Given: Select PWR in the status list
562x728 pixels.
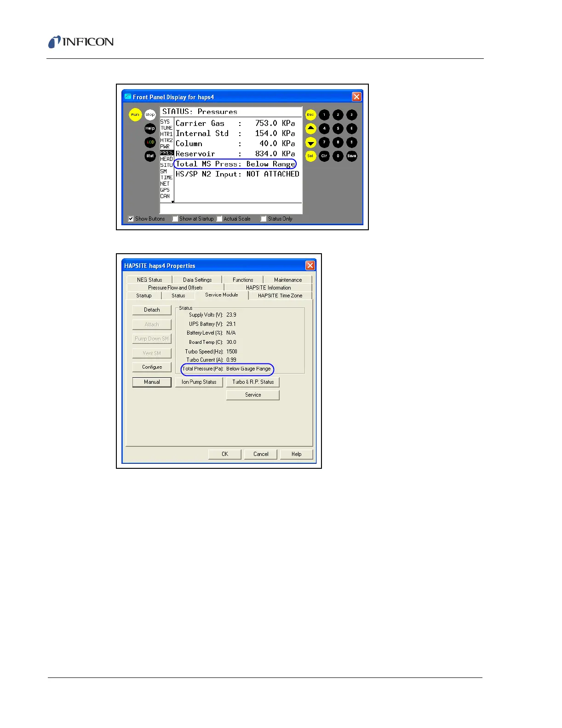Looking at the screenshot, I should click(x=165, y=147).
